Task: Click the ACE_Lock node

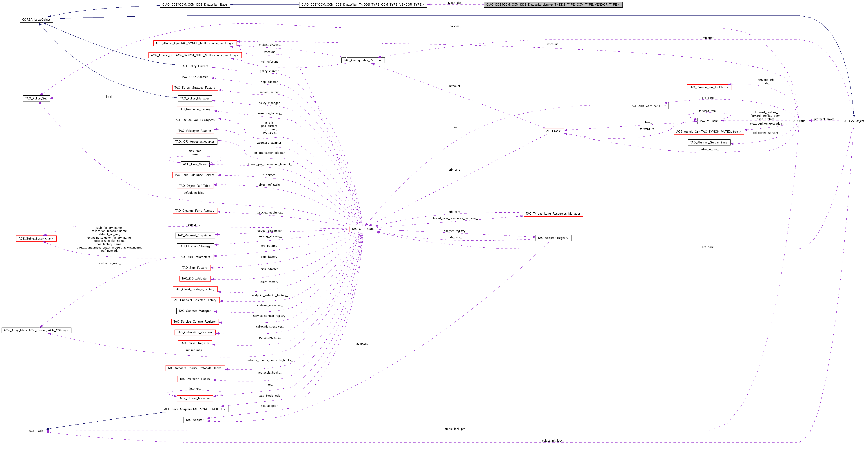Action: tap(36, 431)
